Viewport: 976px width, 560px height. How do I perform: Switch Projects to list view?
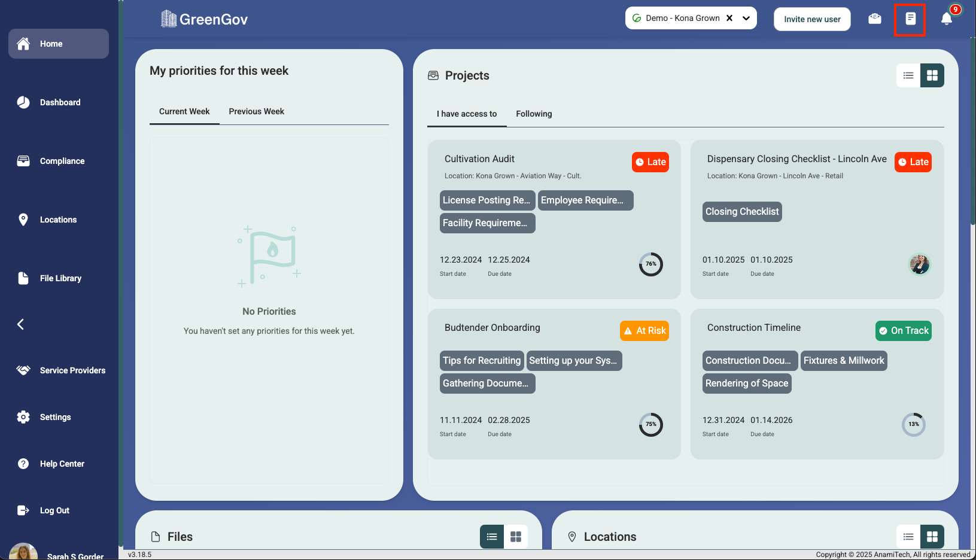[908, 75]
